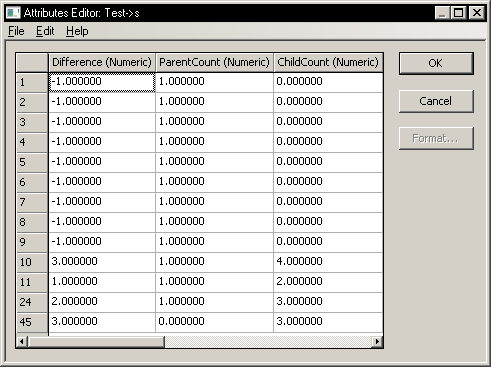Viewport: 491px width, 367px height.
Task: Click ParentCount cell 0.000000 in row 45
Action: pyautogui.click(x=214, y=322)
